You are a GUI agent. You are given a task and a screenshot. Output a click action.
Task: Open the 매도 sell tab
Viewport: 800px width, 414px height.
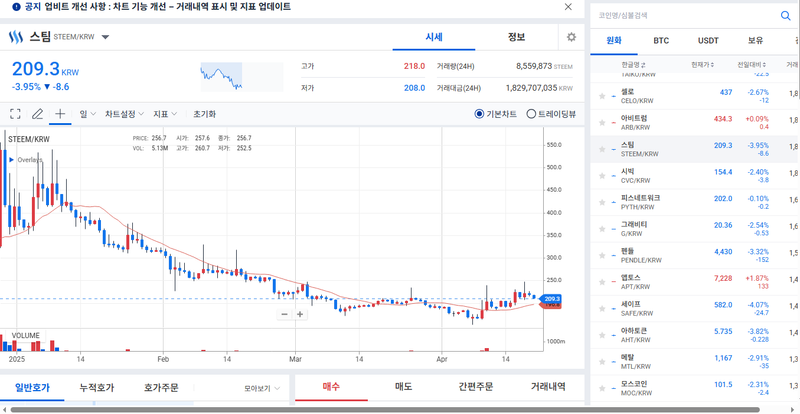point(404,387)
